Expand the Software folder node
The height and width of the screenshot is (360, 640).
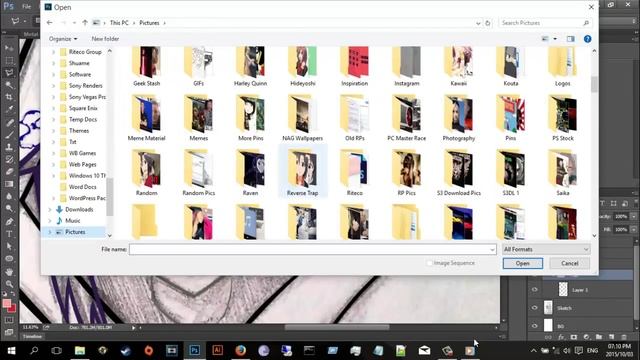pyautogui.click(x=53, y=75)
